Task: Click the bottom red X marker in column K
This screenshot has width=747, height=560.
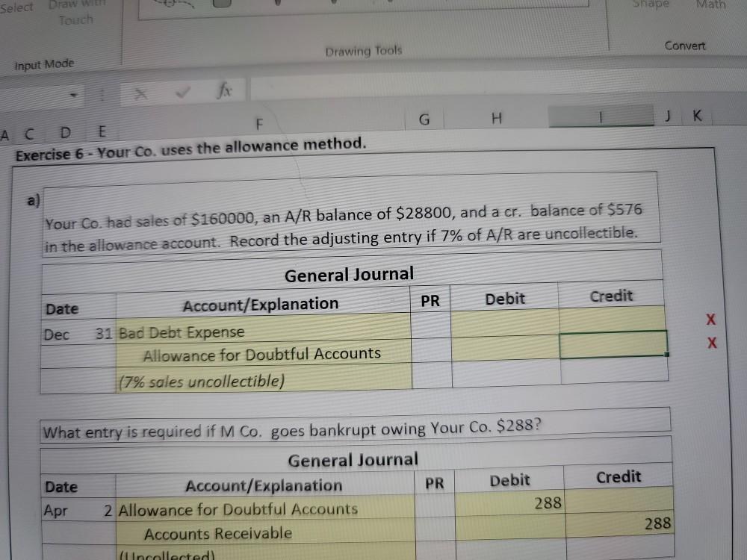Action: 712,343
